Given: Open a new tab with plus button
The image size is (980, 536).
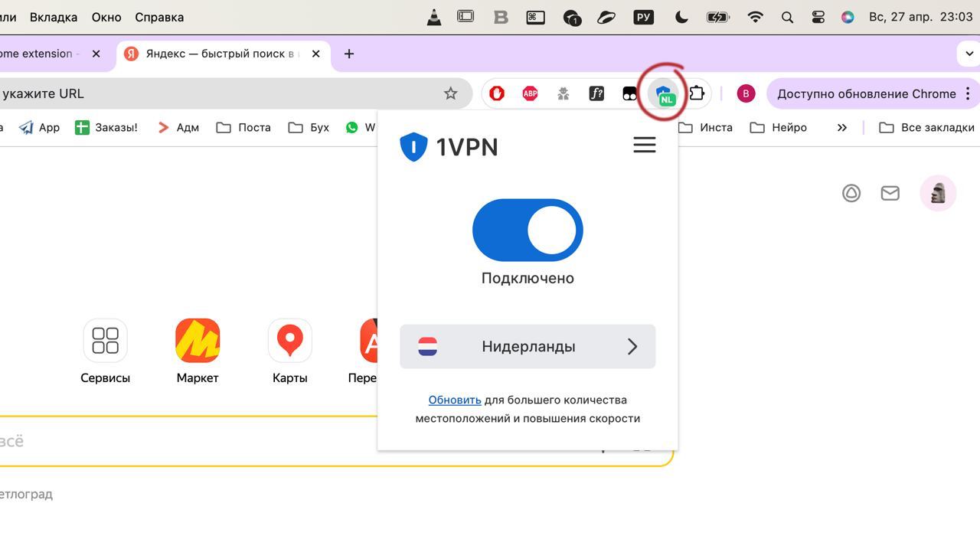Looking at the screenshot, I should (x=349, y=54).
